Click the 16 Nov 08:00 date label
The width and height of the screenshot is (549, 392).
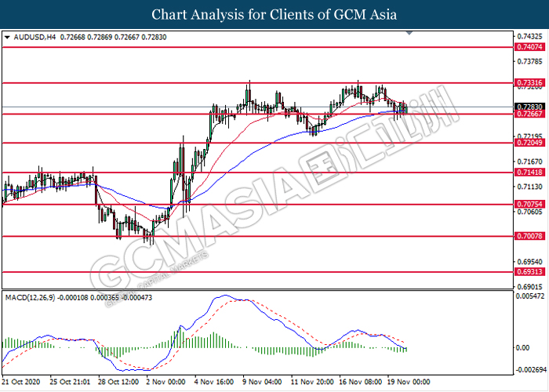click(361, 382)
